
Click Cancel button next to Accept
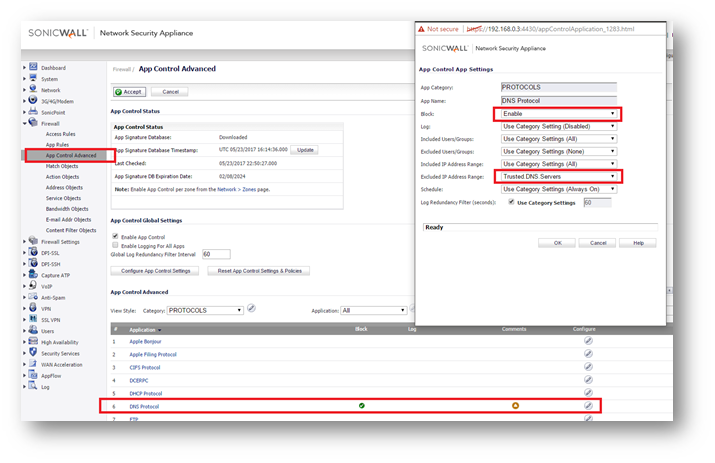point(170,92)
